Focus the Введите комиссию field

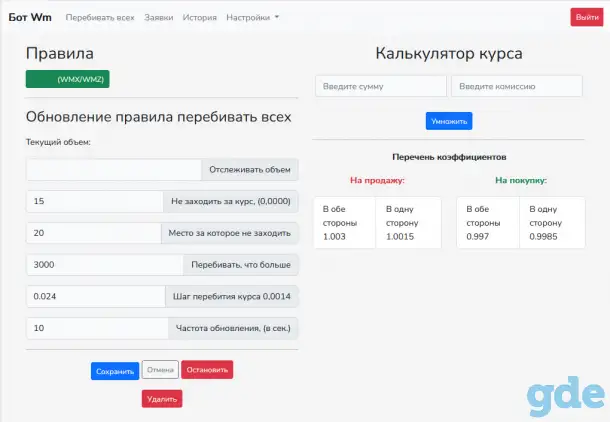tap(517, 86)
